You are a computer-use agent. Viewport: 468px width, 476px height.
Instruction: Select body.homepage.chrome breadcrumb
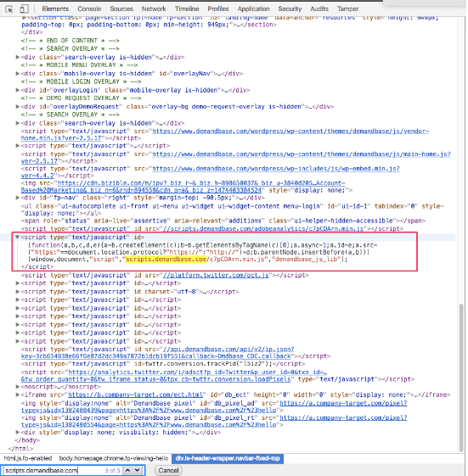coord(113,458)
